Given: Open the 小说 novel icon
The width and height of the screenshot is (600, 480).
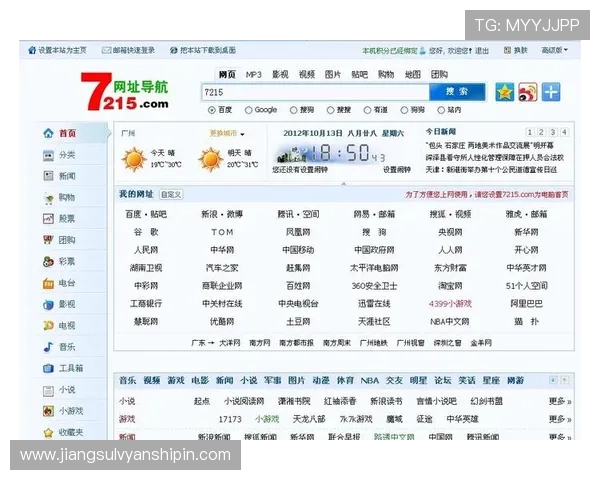Looking at the screenshot, I should 48,390.
